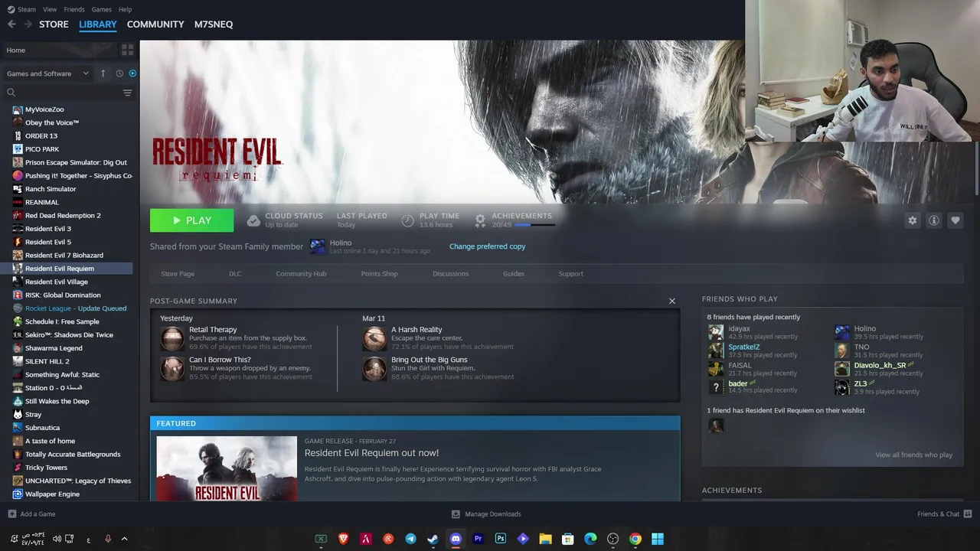This screenshot has height=551, width=980.
Task: Open the Points Shop tab
Action: [x=379, y=274]
